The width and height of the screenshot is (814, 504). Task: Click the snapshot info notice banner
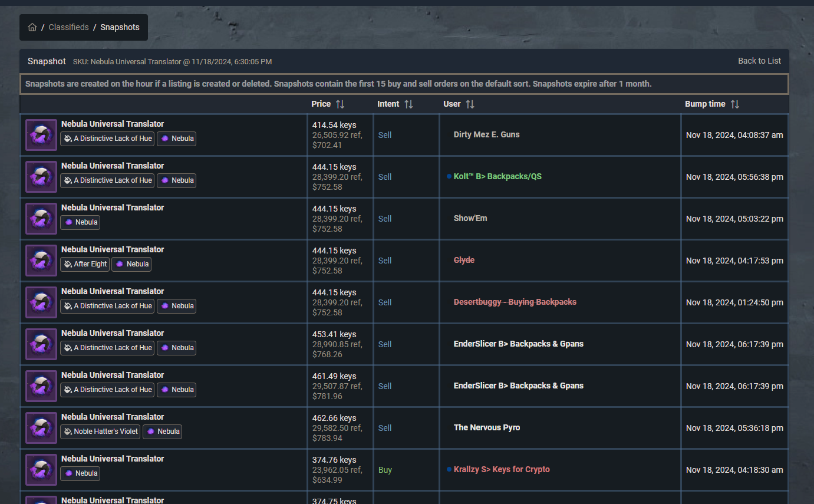[404, 84]
